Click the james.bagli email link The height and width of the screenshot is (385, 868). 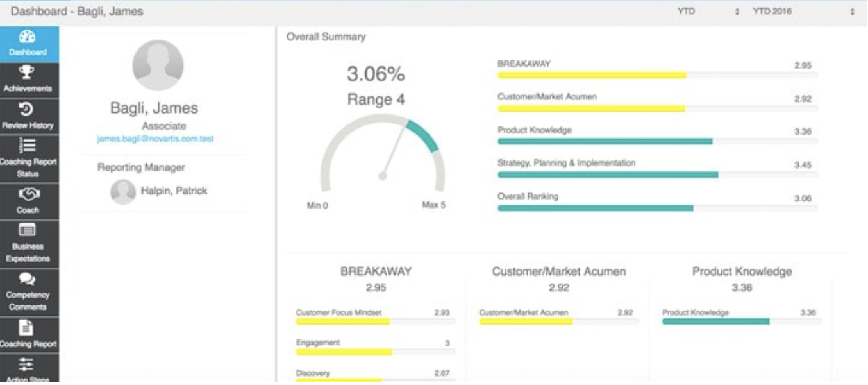tap(155, 139)
